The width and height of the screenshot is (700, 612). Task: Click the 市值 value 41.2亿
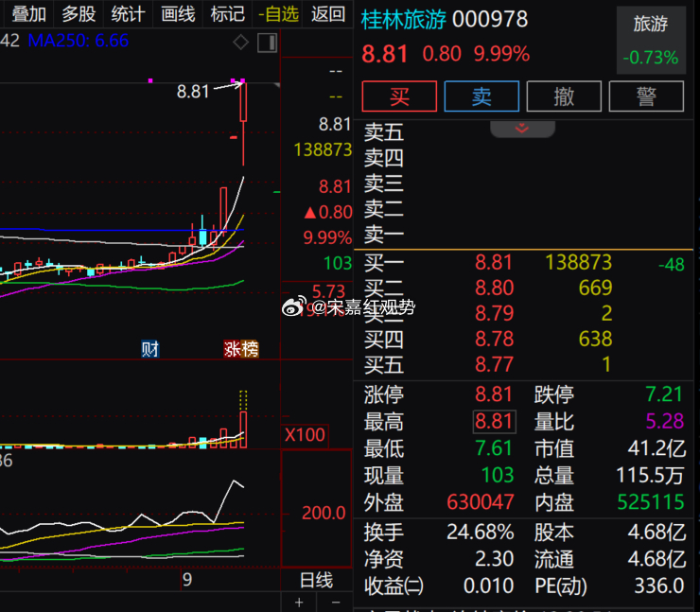pyautogui.click(x=656, y=448)
